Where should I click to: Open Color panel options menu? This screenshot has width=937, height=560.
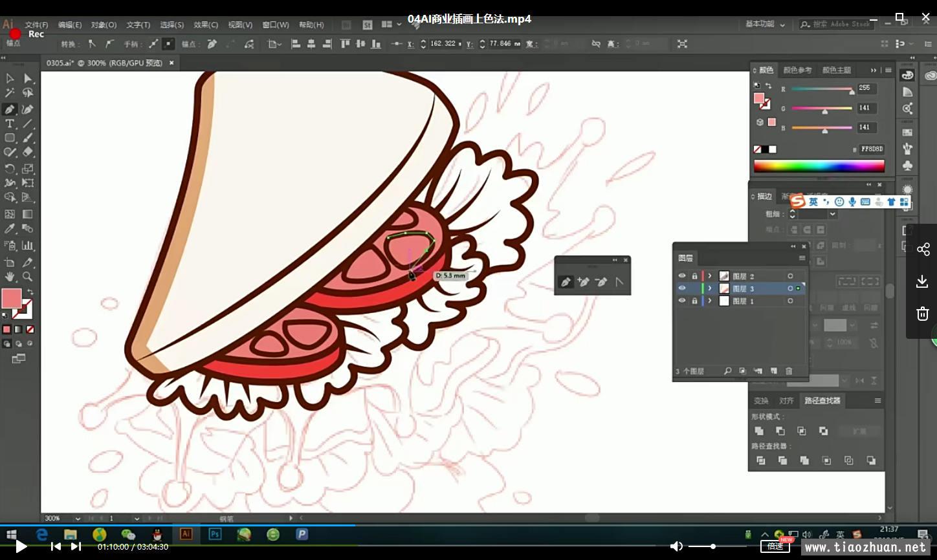pyautogui.click(x=888, y=70)
